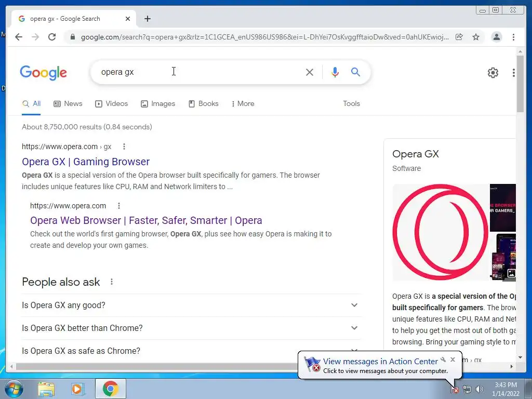Click the Google logo

[x=44, y=72]
